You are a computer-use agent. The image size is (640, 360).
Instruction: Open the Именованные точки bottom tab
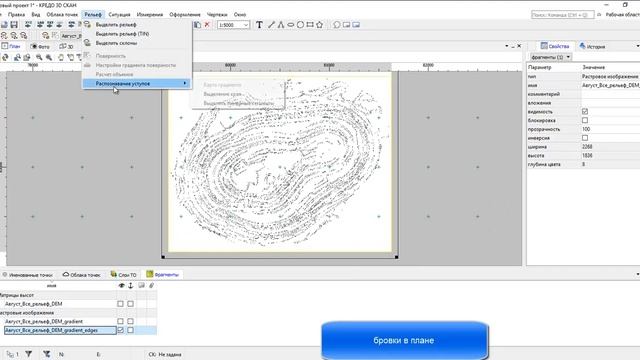point(27,275)
